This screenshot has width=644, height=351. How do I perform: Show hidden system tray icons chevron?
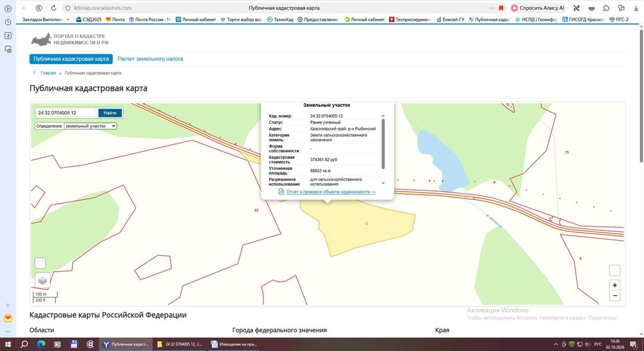click(556, 344)
